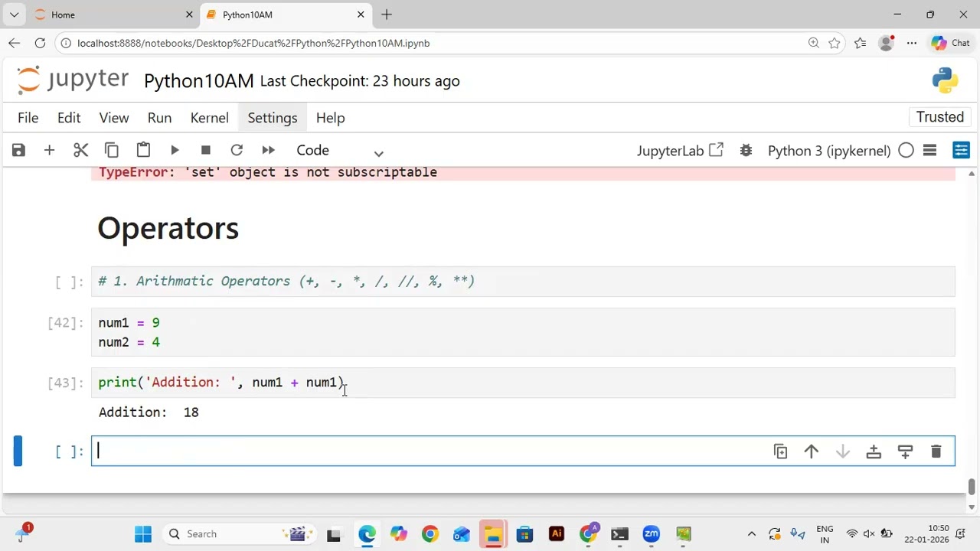Open the File menu
The width and height of the screenshot is (980, 551).
28,118
